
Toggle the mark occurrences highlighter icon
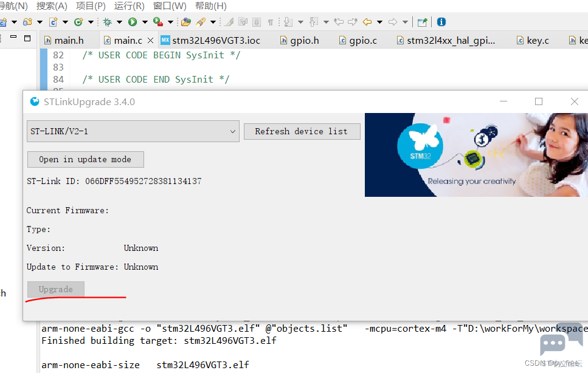[x=229, y=22]
